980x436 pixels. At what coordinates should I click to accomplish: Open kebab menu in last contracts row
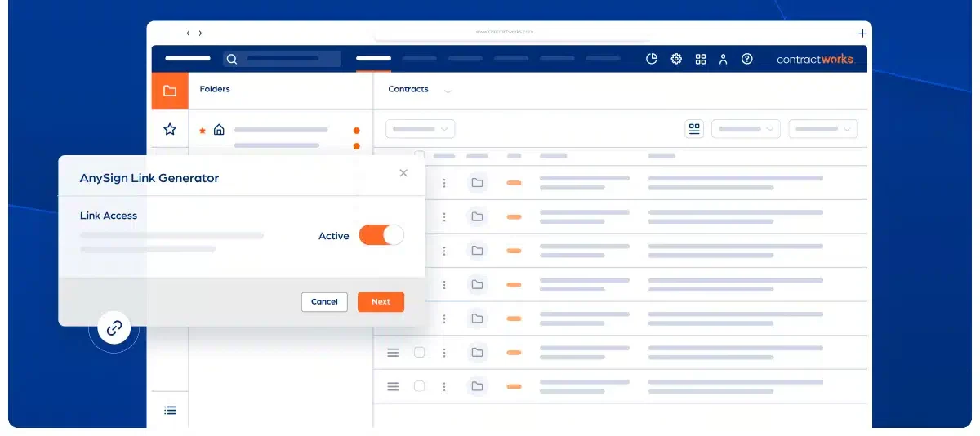(444, 386)
